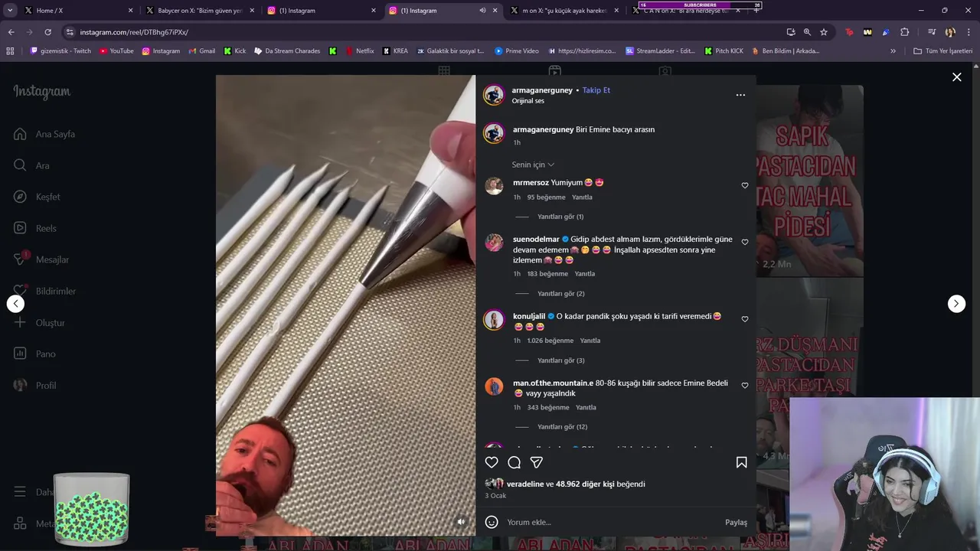Open three-dot options menu for post
Image resolution: width=980 pixels, height=551 pixels.
pos(740,95)
